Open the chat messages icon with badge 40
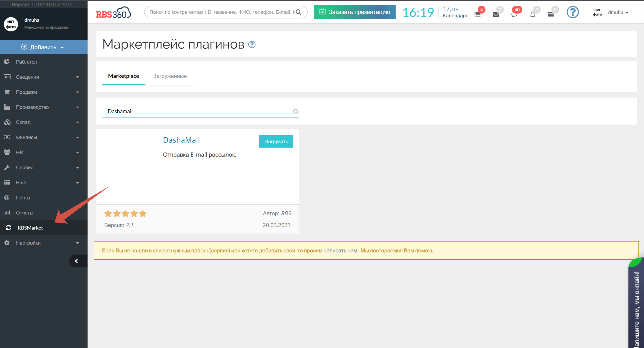644x348 pixels. tap(514, 14)
